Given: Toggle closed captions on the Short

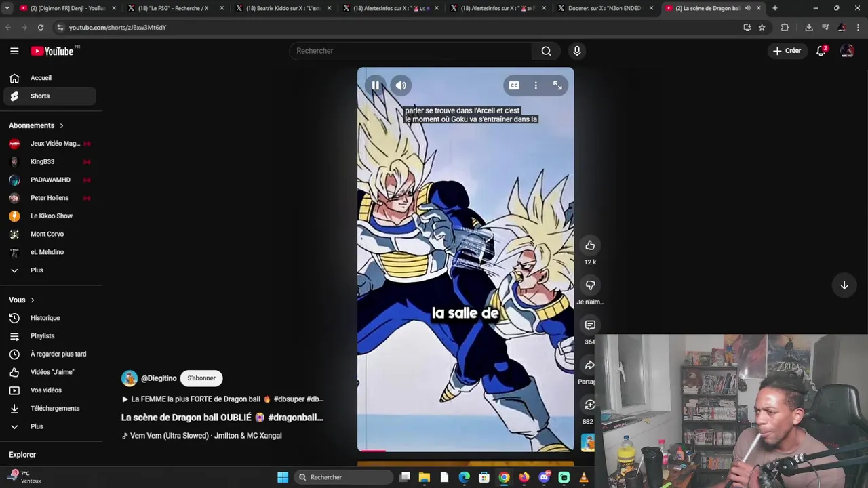Looking at the screenshot, I should (514, 85).
